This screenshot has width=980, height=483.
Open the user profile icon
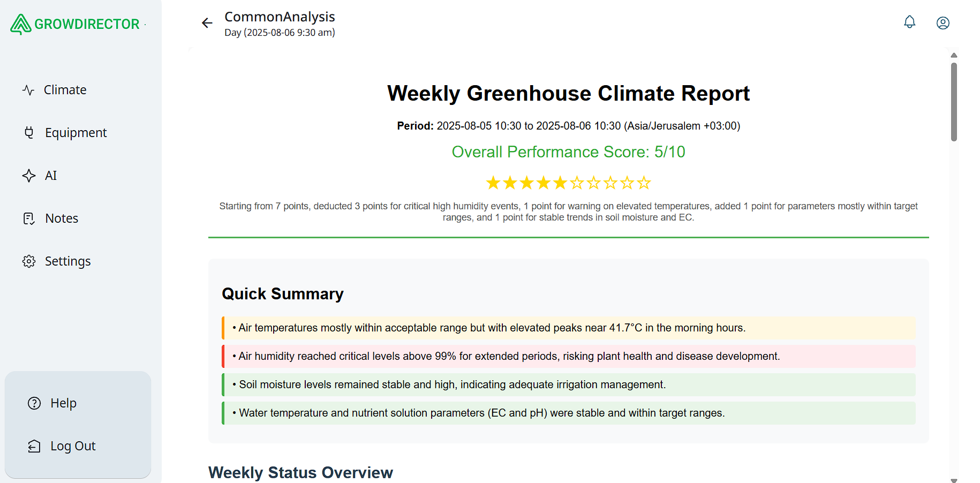coord(943,23)
